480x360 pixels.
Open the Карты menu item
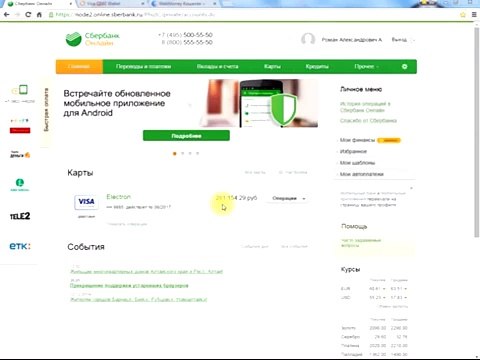(x=272, y=66)
